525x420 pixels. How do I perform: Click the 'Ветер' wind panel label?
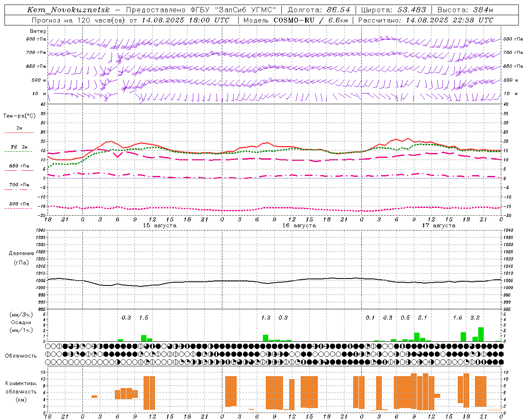coord(38,31)
